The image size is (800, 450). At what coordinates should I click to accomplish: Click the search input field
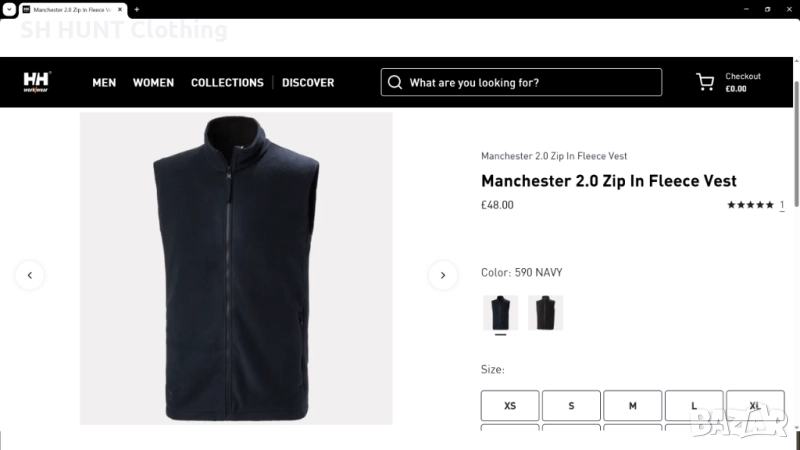tap(530, 82)
